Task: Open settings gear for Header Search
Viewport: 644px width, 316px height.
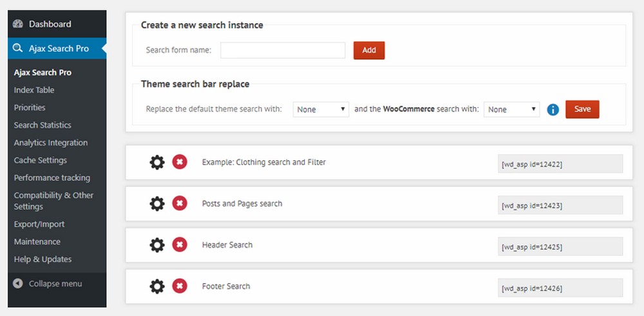Action: [x=157, y=245]
